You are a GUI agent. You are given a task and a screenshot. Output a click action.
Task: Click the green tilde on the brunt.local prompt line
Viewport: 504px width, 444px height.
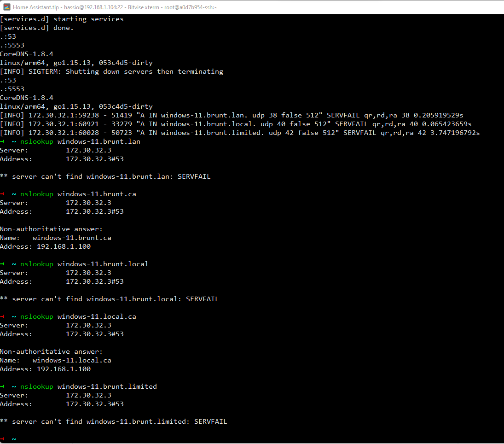click(13, 264)
